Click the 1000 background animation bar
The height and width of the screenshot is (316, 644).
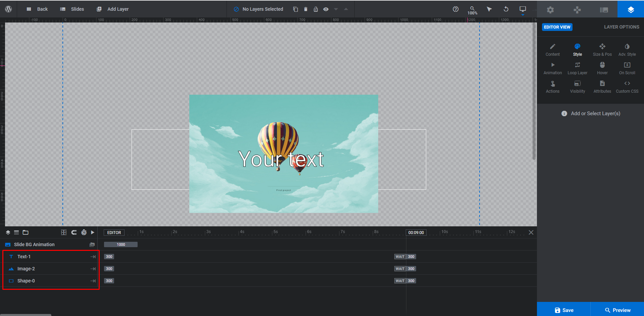point(121,244)
